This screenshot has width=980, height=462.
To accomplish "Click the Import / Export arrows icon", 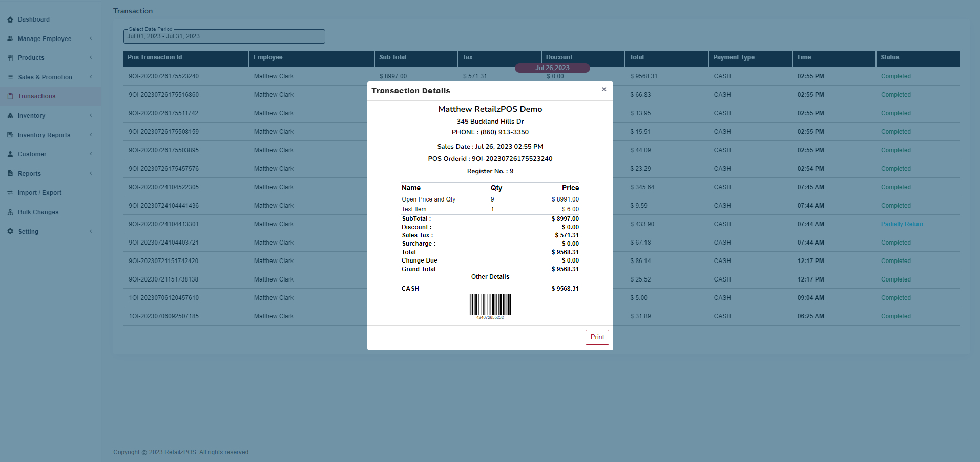I will pos(10,193).
